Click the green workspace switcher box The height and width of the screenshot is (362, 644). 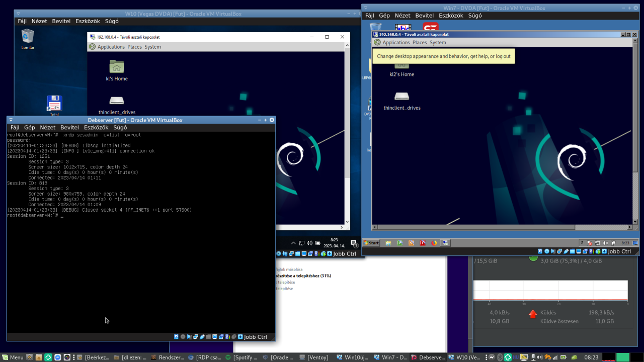(623, 357)
